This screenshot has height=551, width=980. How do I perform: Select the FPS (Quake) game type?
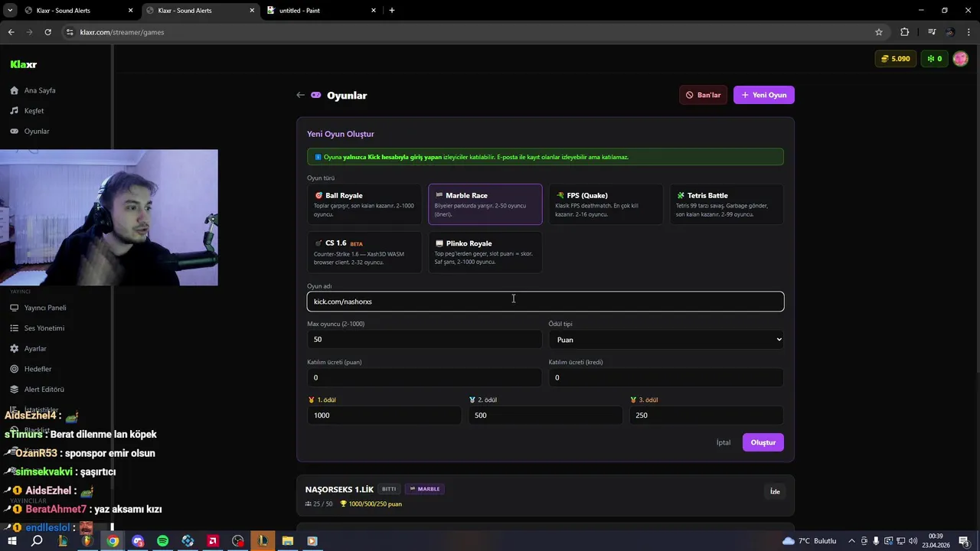[606, 204]
